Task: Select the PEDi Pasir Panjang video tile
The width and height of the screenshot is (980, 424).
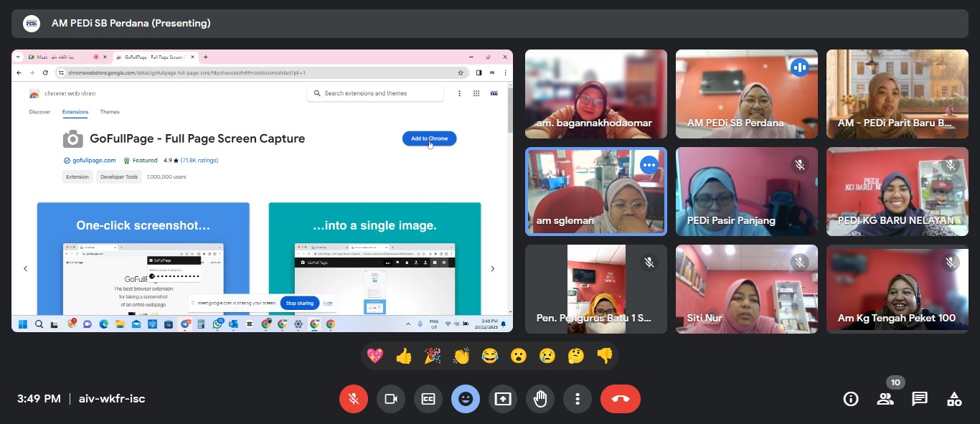Action: point(746,191)
